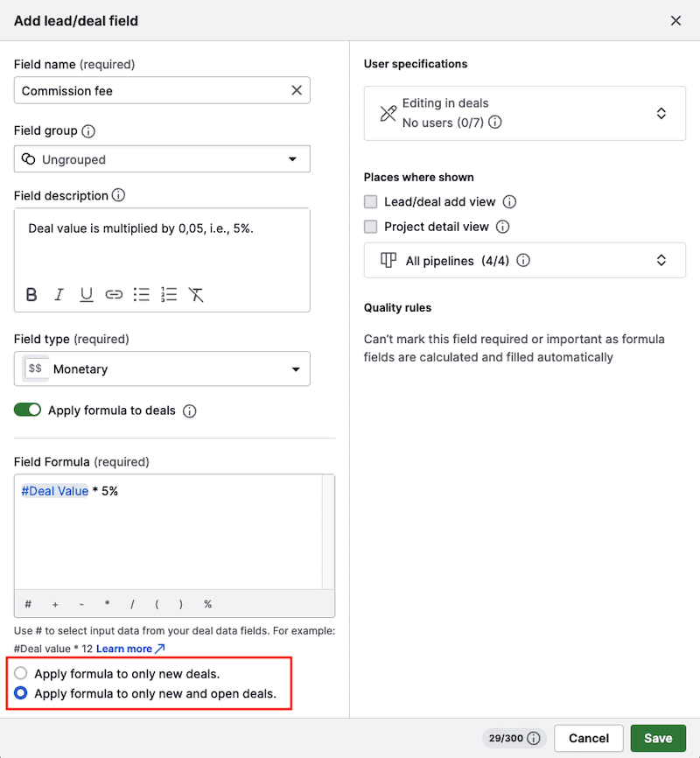The width and height of the screenshot is (700, 758).
Task: Open the Field group Ungrouped dropdown
Action: pos(162,159)
